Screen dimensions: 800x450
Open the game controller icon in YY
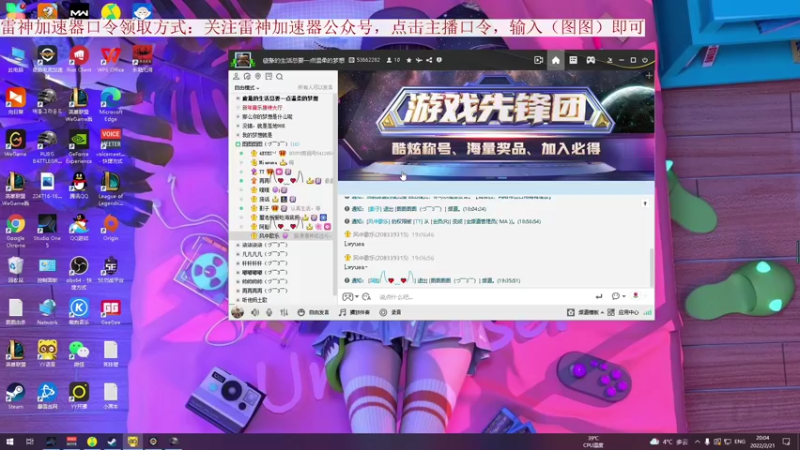click(590, 60)
